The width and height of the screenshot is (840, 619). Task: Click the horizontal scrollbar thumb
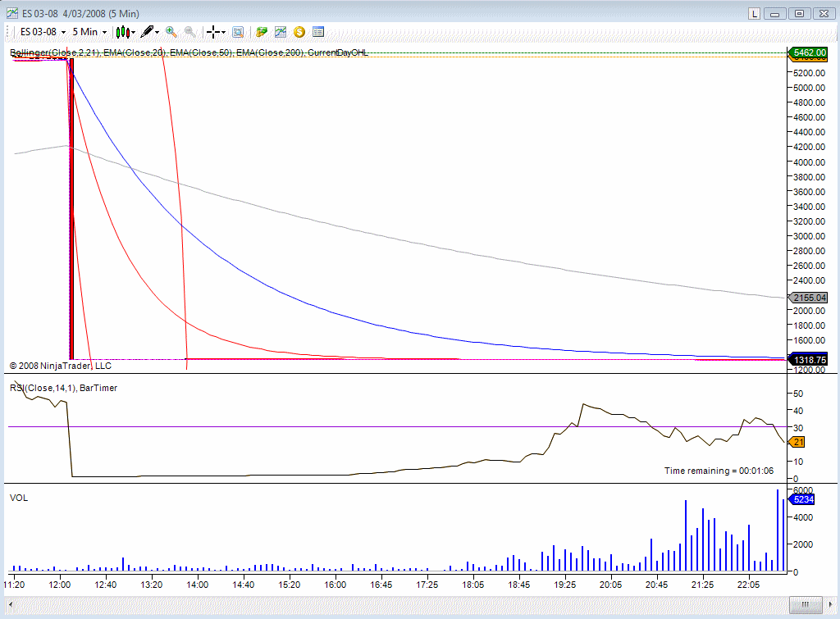click(806, 604)
